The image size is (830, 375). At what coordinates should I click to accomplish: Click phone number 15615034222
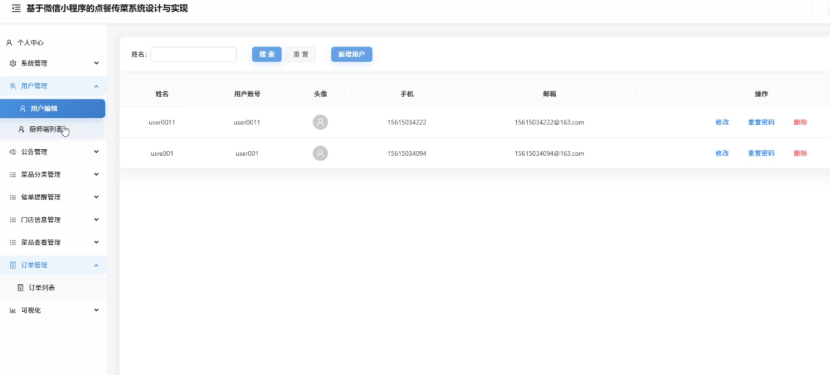pyautogui.click(x=407, y=122)
